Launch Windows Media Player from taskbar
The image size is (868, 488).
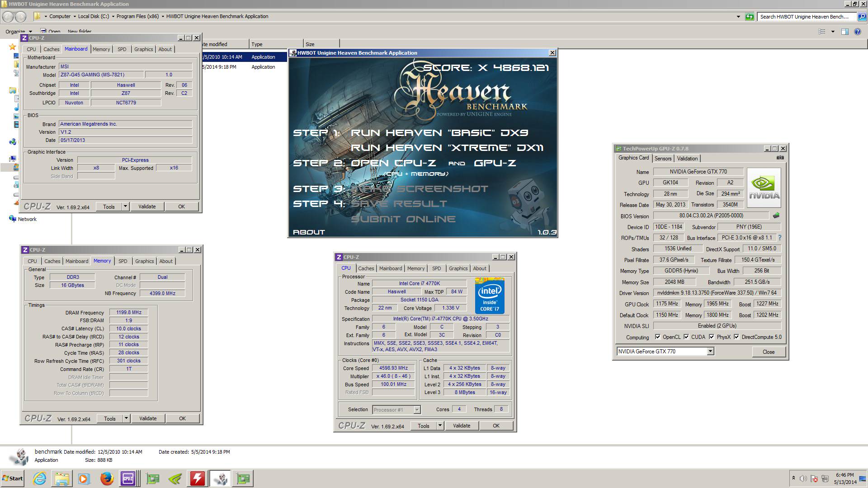coord(84,479)
